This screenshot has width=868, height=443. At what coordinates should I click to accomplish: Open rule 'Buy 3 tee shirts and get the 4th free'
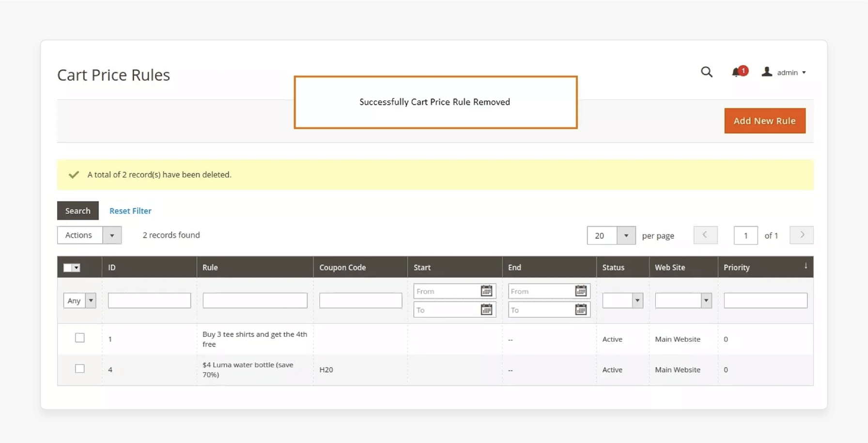click(x=255, y=339)
